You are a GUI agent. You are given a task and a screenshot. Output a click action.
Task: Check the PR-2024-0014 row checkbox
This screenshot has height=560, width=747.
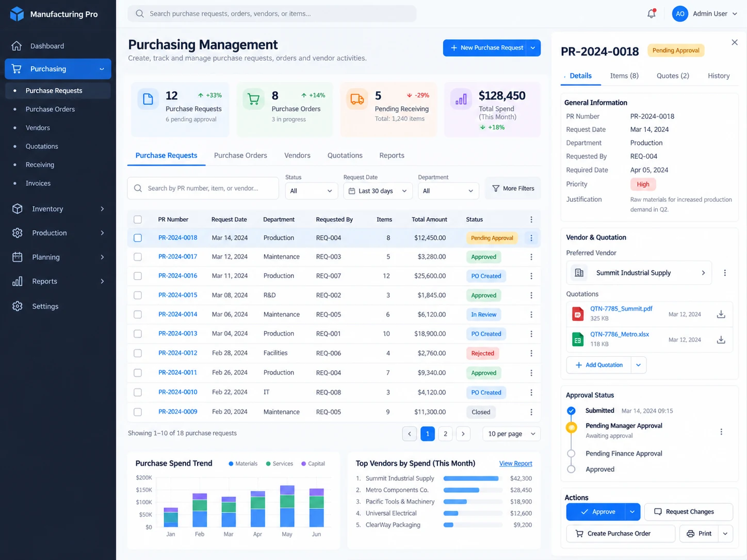(x=138, y=315)
